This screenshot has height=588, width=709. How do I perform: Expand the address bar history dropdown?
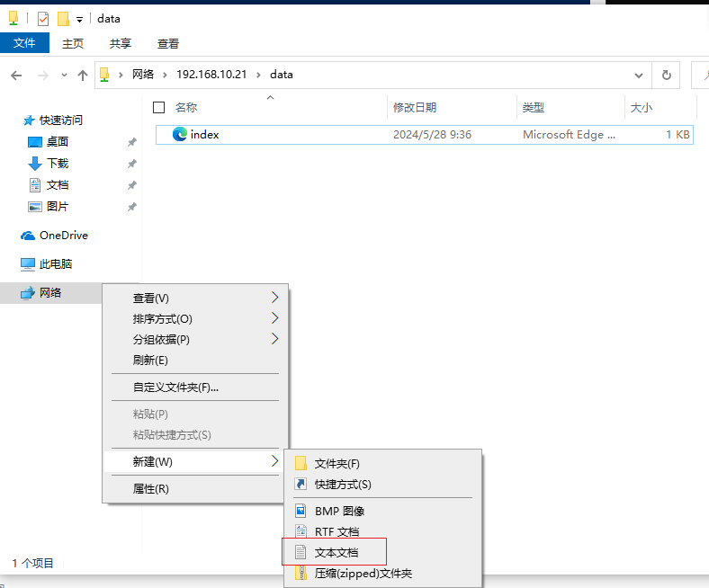(x=639, y=75)
